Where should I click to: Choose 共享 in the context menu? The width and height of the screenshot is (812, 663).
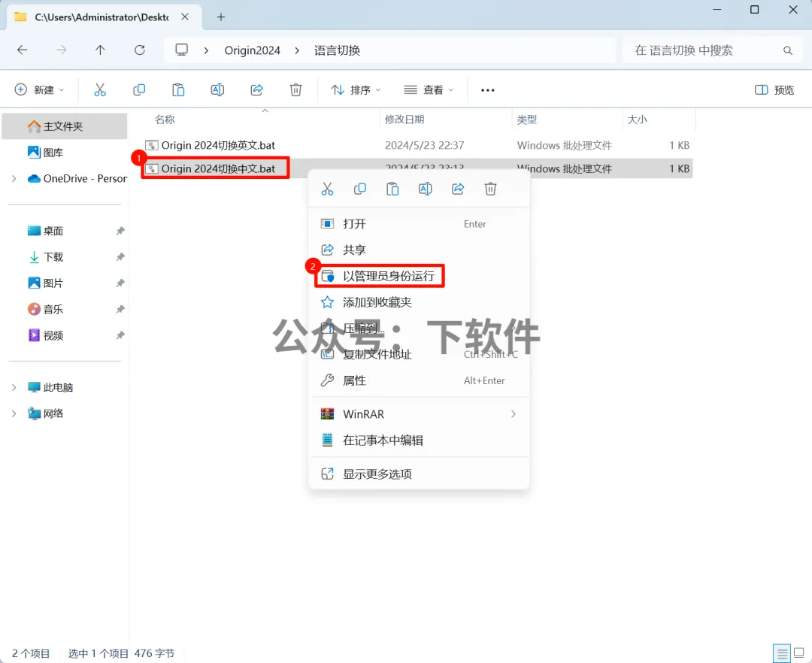[419, 250]
